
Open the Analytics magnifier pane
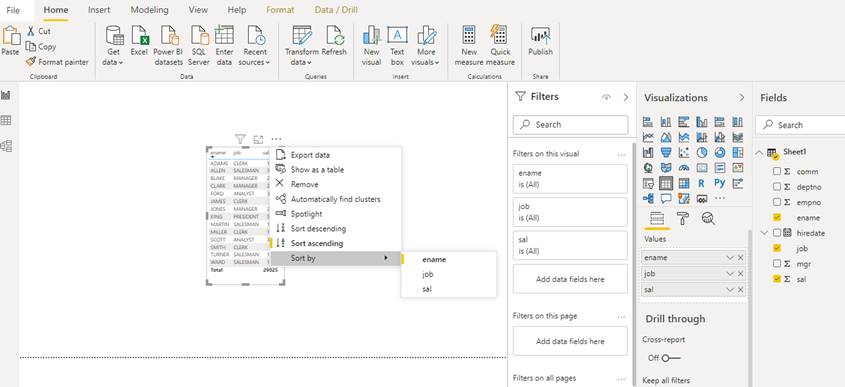pos(708,218)
